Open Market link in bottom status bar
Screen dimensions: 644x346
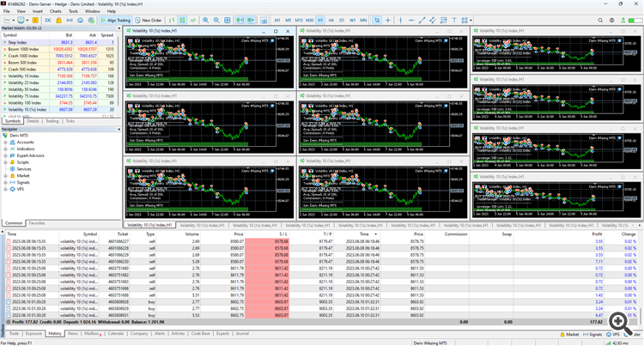(x=568, y=335)
